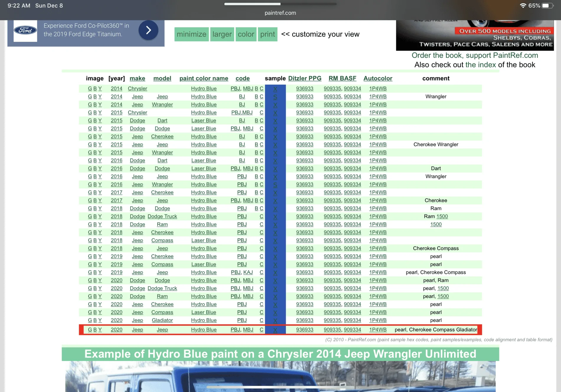Open Compass model link in 2020 row
This screenshot has width=561, height=392.
click(x=162, y=312)
